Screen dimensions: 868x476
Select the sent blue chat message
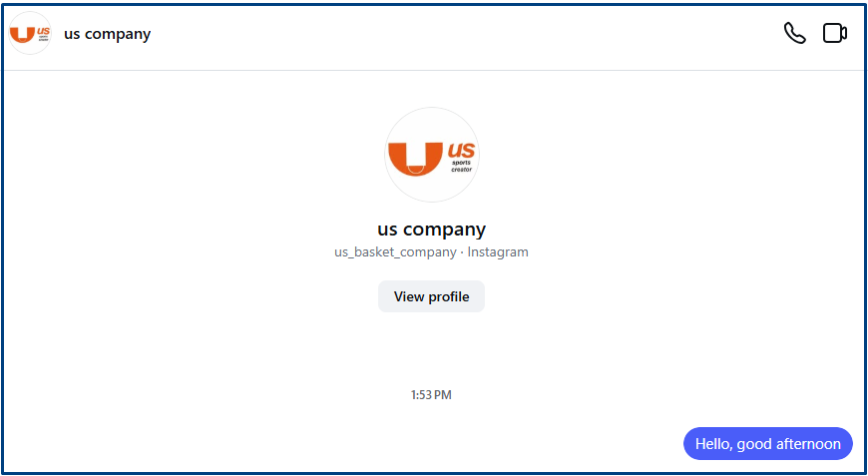point(767,444)
